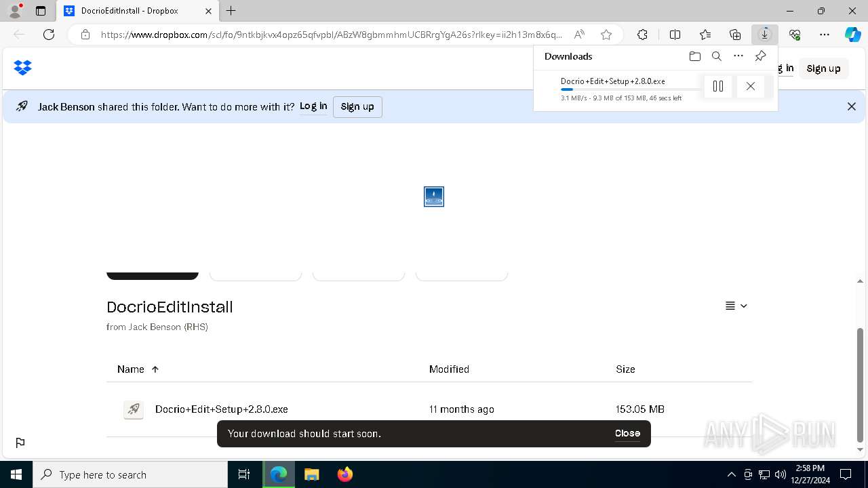The width and height of the screenshot is (868, 488).
Task: Click 153.05 MB size value
Action: coord(639,409)
